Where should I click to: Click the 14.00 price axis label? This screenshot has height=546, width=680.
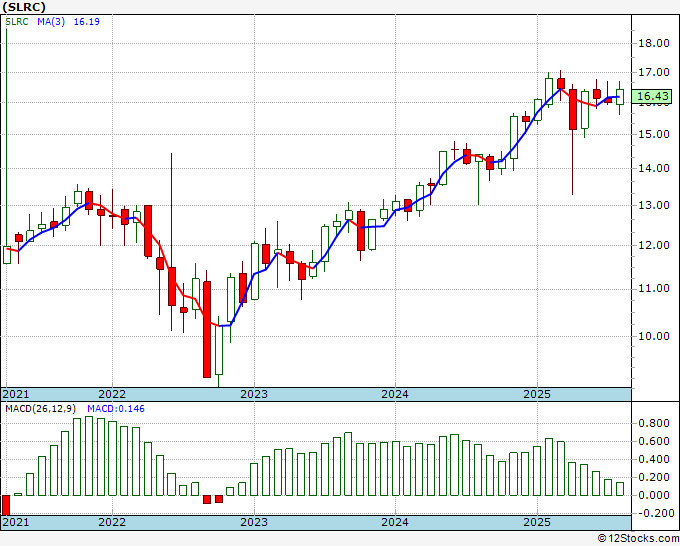[x=654, y=168]
